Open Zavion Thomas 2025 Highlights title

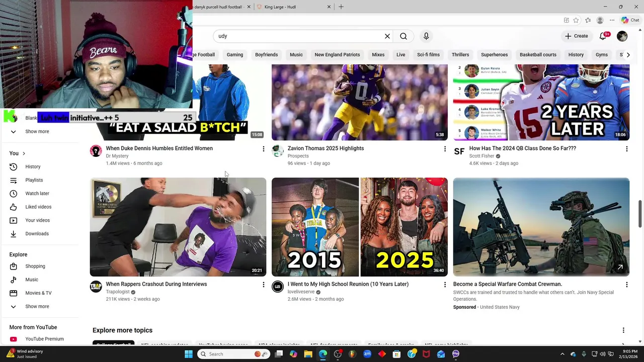(326, 148)
